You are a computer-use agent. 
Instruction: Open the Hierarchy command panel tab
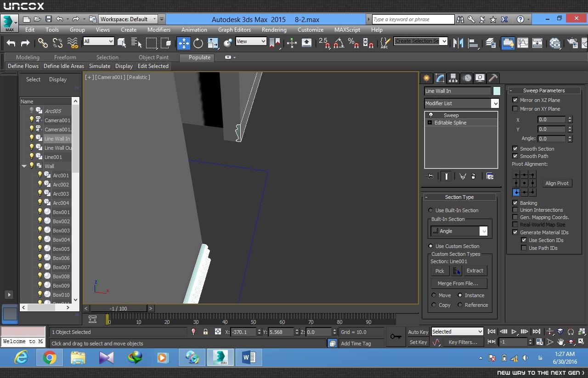pyautogui.click(x=453, y=78)
